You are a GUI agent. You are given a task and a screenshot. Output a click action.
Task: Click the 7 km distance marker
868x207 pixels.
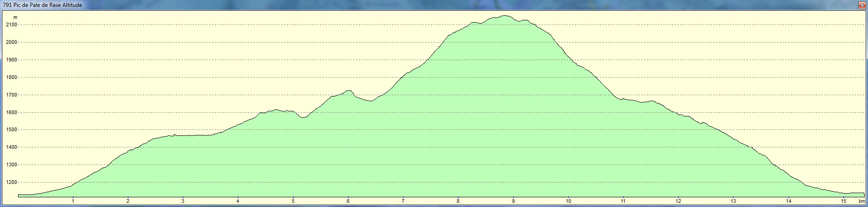[x=403, y=201]
